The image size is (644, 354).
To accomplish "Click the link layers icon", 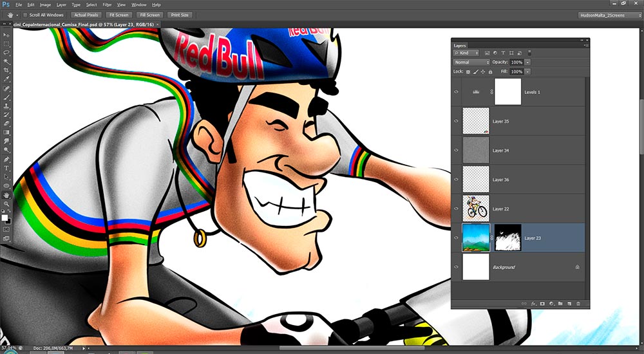I will click(x=524, y=304).
